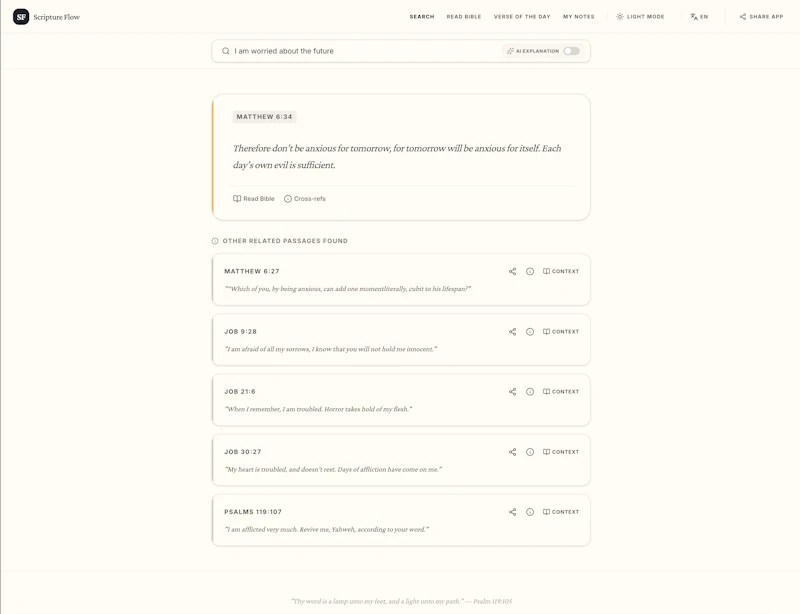Show Cross-refs for Matthew 6:34
This screenshot has width=800, height=614.
click(x=305, y=199)
